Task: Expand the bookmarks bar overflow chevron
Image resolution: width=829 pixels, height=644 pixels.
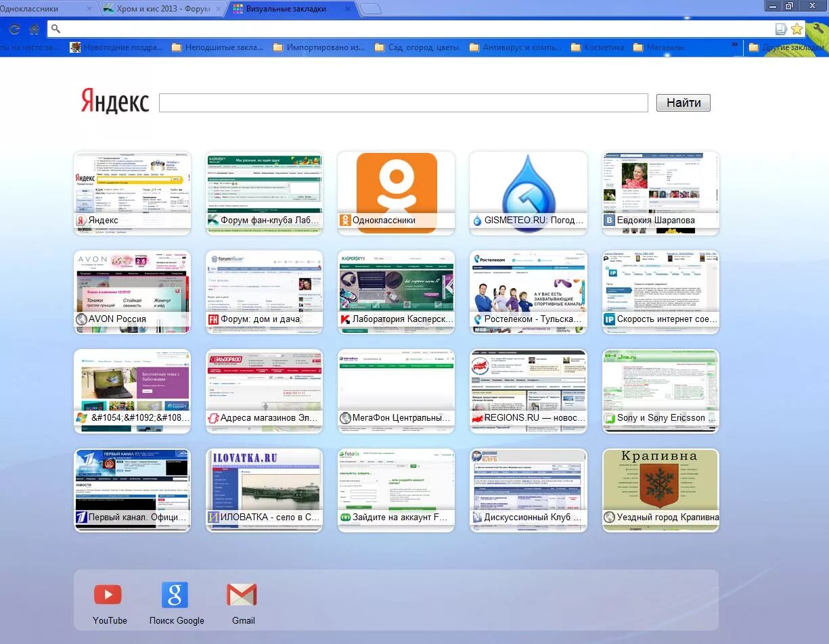Action: coord(735,45)
